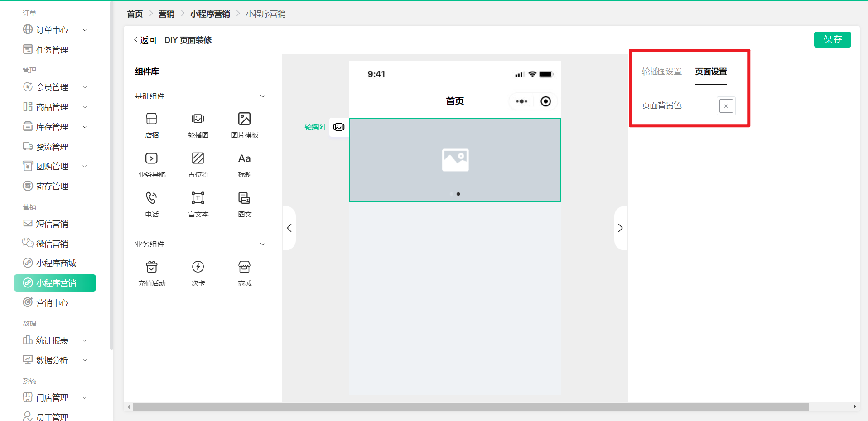Add the 占位符 placeholder component
Image resolution: width=868 pixels, height=421 pixels.
click(x=198, y=165)
